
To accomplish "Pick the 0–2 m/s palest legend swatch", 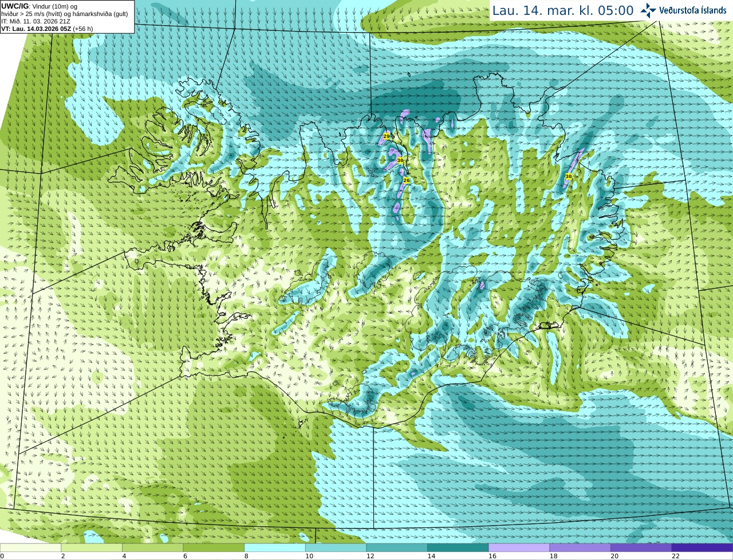I will tap(30, 548).
